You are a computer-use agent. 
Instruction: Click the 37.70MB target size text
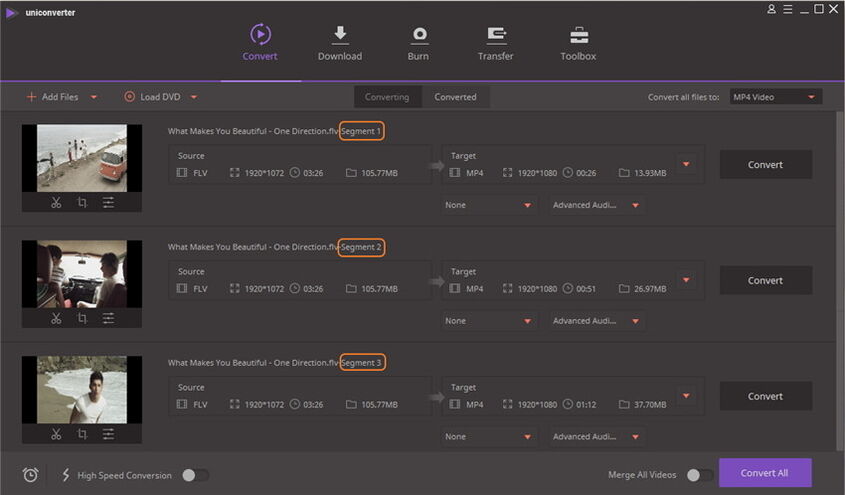click(650, 405)
